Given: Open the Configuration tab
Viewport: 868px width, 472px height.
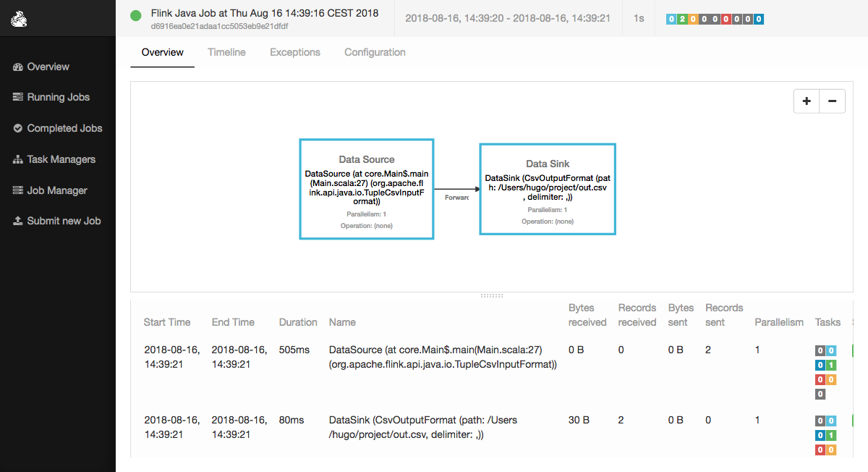Looking at the screenshot, I should (x=375, y=52).
